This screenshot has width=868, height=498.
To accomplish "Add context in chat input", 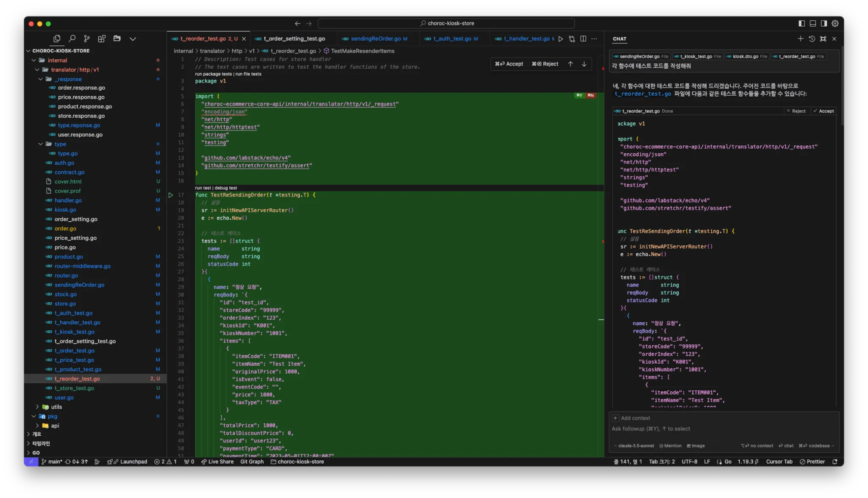I will click(631, 418).
